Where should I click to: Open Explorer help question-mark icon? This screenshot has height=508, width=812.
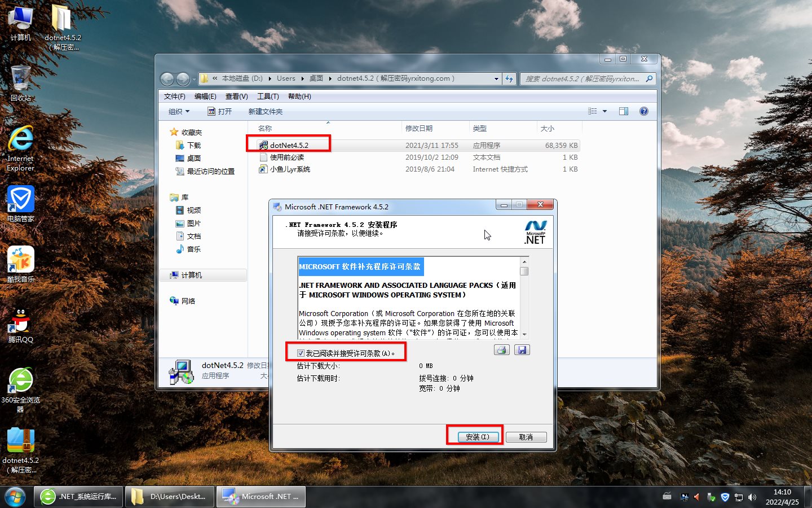[x=644, y=111]
